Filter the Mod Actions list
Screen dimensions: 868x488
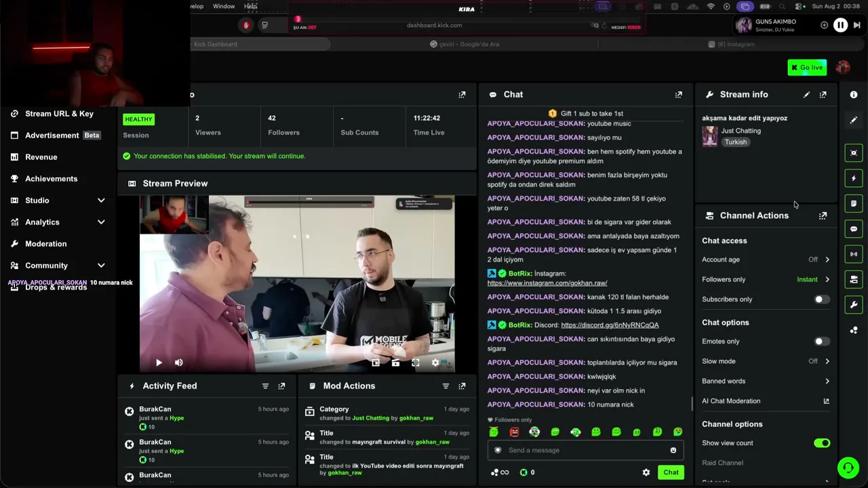click(x=446, y=386)
